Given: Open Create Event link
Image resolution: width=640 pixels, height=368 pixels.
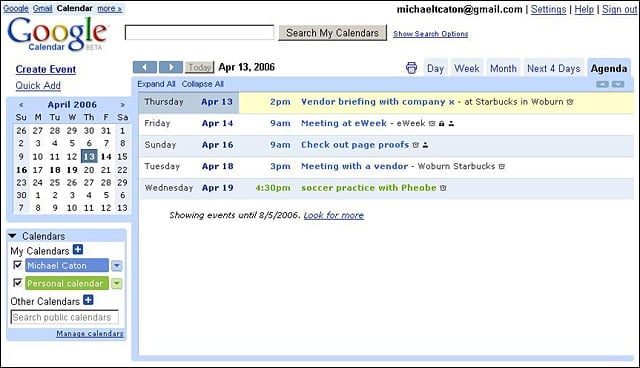Looking at the screenshot, I should (x=46, y=69).
